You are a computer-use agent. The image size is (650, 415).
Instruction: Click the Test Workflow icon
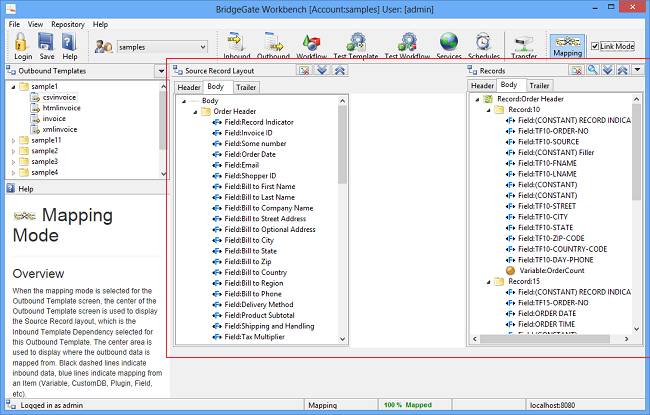[407, 46]
